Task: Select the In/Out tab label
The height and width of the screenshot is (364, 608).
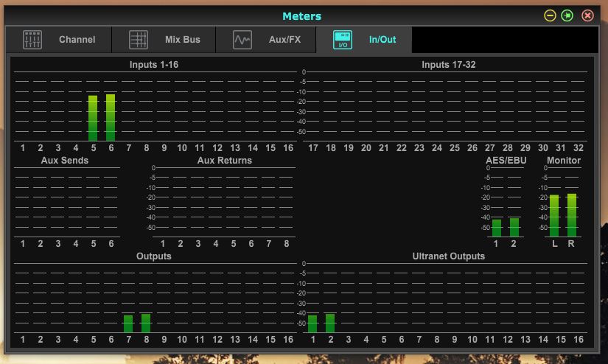Action: (382, 40)
